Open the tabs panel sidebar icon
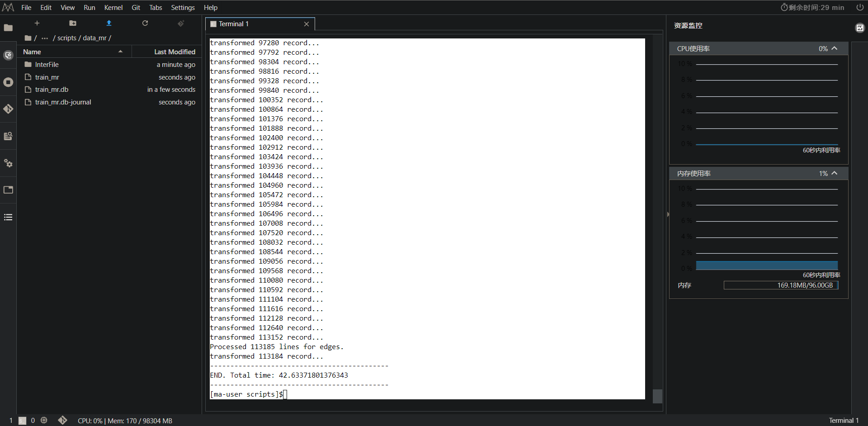 point(8,190)
